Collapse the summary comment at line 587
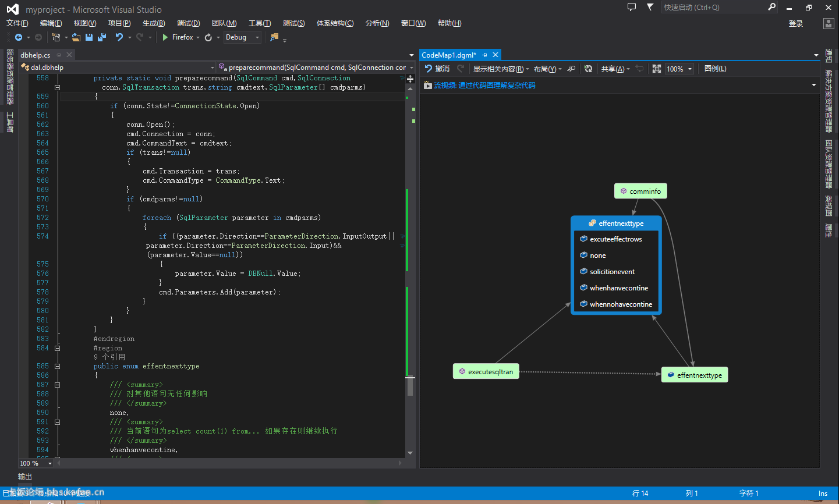 (x=57, y=385)
